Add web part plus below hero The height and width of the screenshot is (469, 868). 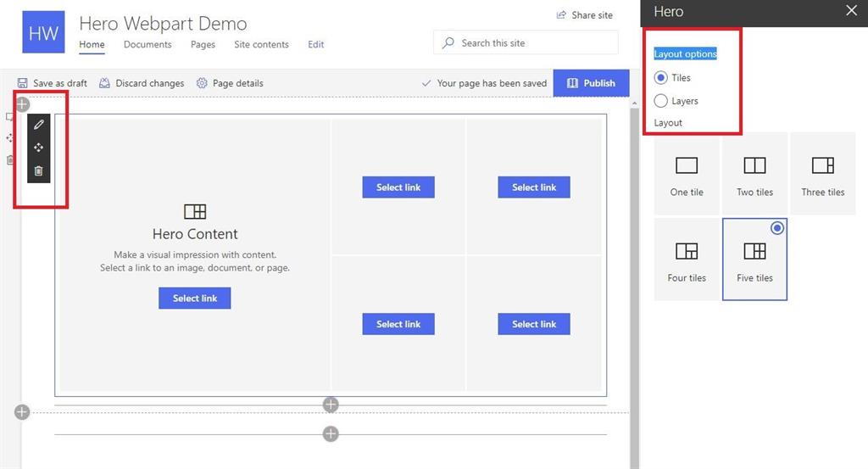[x=331, y=405]
